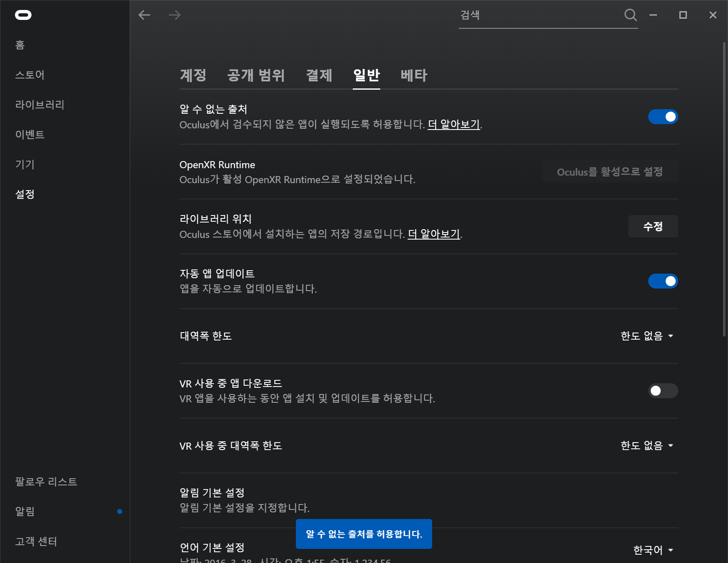Switch to the 베타 tab
This screenshot has width=728, height=563.
[414, 75]
